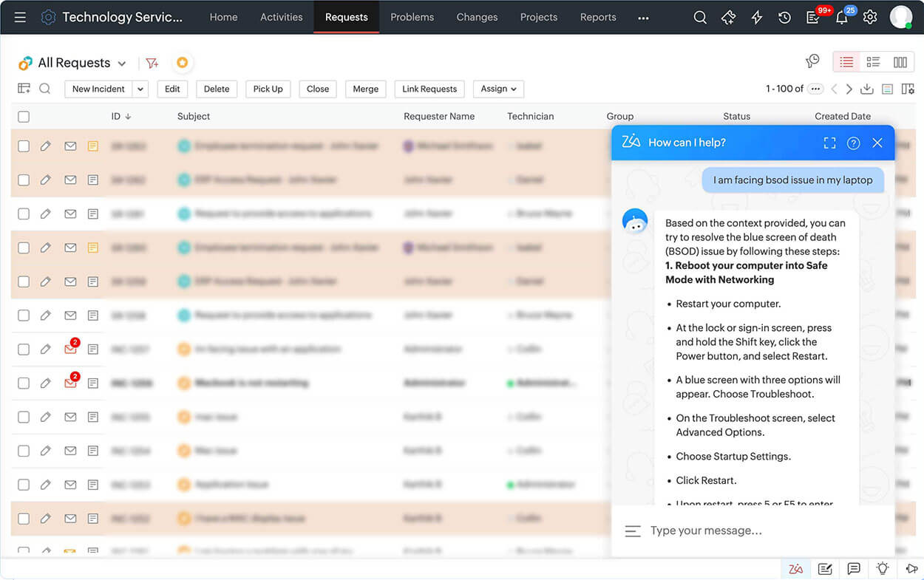Viewport: 924px width, 580px height.
Task: Open the quick actions lightning icon
Action: pyautogui.click(x=756, y=17)
